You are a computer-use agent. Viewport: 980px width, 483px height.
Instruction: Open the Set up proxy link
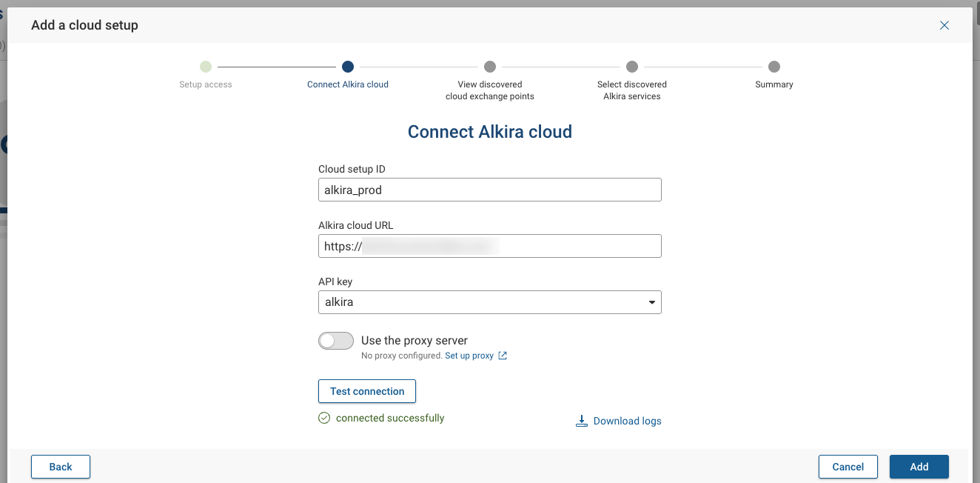tap(468, 356)
